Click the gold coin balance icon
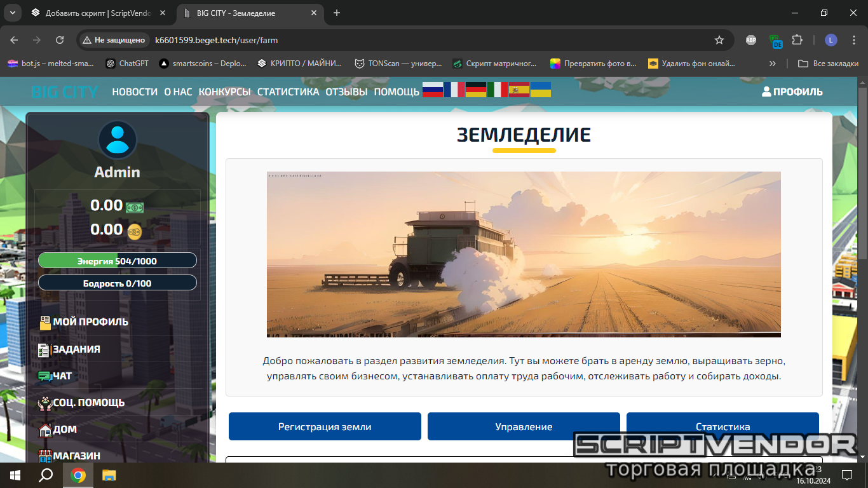Image resolution: width=868 pixels, height=488 pixels. (135, 231)
